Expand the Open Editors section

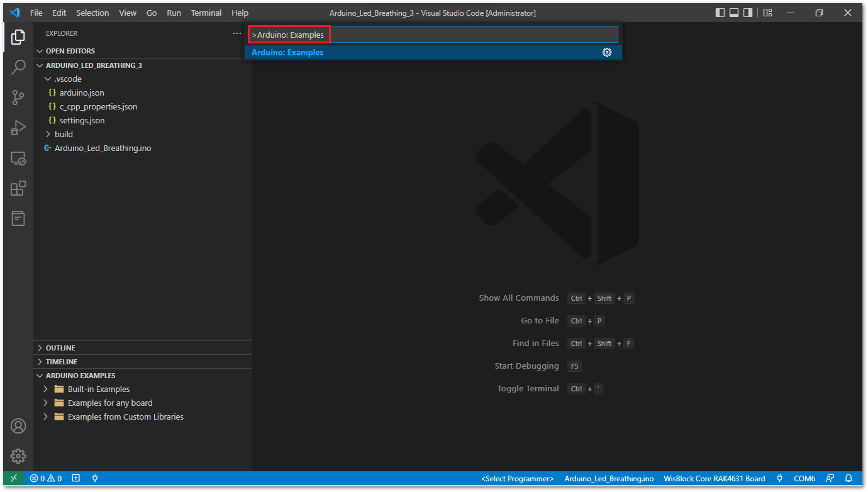pos(142,51)
